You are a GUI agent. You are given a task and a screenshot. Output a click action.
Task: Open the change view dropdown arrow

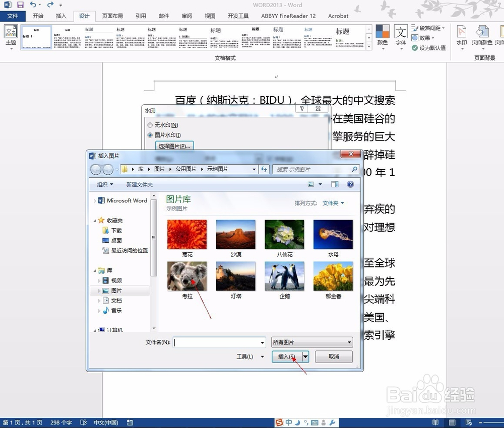pos(320,184)
